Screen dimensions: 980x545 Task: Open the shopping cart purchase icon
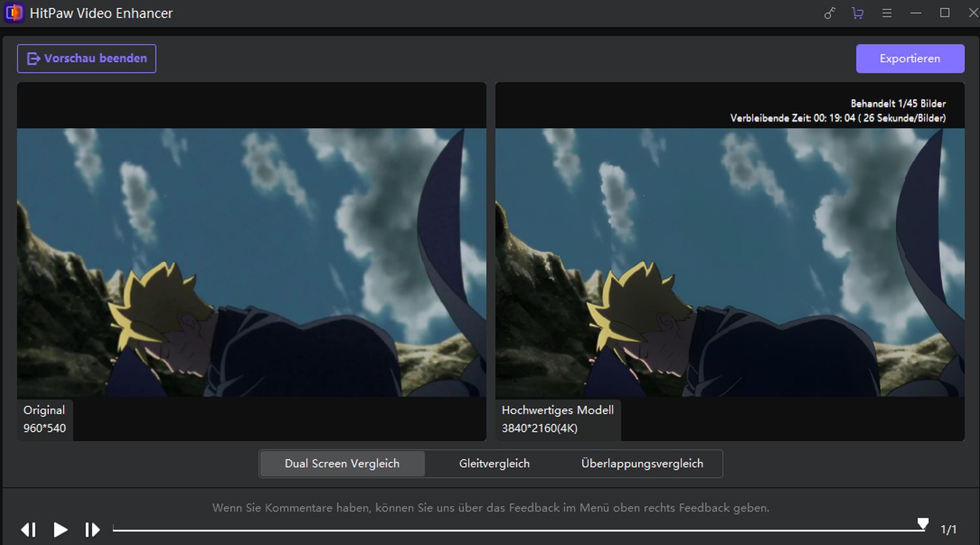click(858, 13)
